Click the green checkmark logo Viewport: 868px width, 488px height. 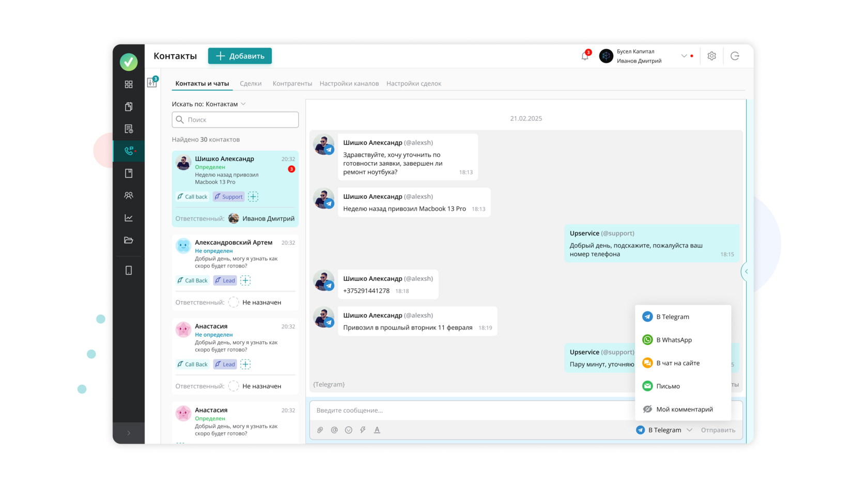tap(129, 62)
